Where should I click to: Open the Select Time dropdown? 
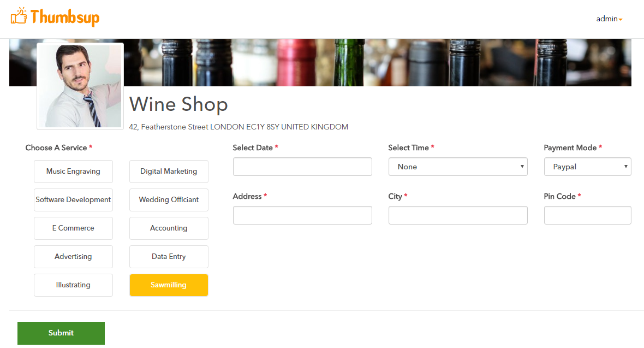458,167
